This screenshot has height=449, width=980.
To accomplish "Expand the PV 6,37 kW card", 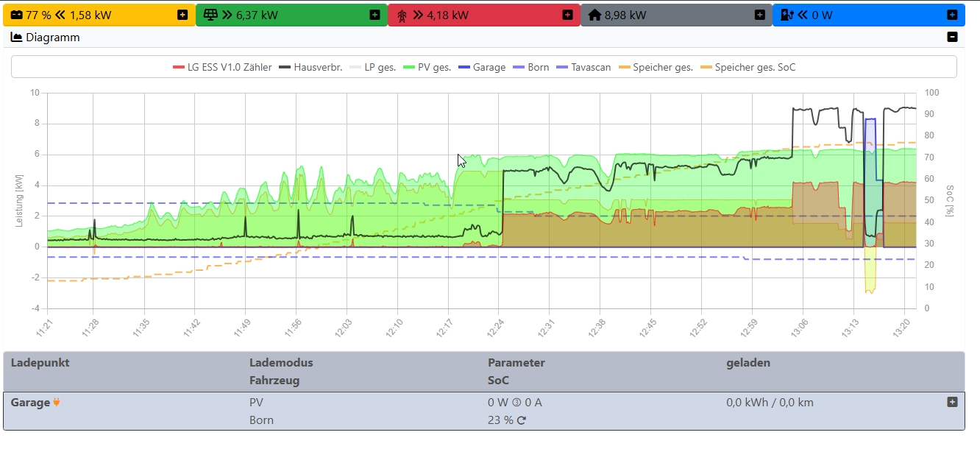I will pyautogui.click(x=374, y=15).
